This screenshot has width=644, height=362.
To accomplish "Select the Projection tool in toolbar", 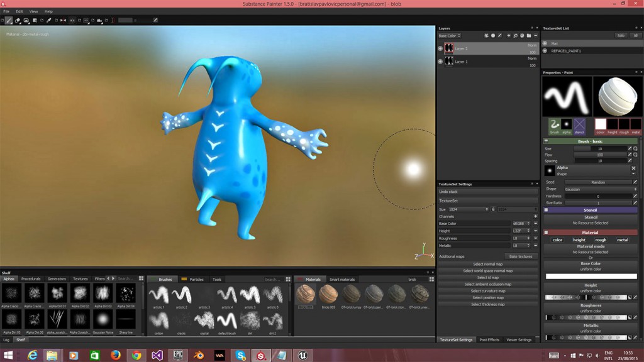I will pos(26,20).
